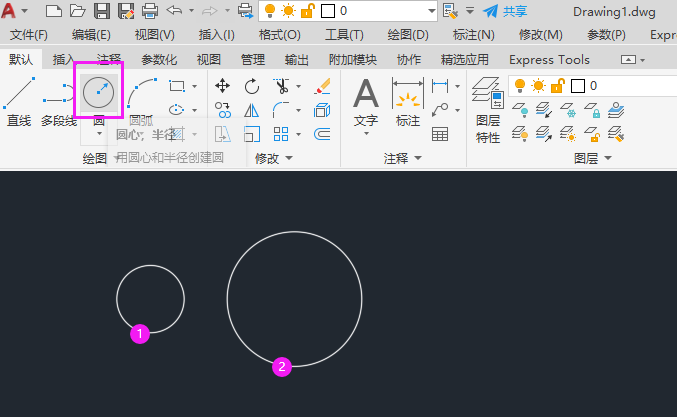Viewport: 677px width, 417px height.
Task: Click the color swatch in quick access layer box
Action: point(328,11)
